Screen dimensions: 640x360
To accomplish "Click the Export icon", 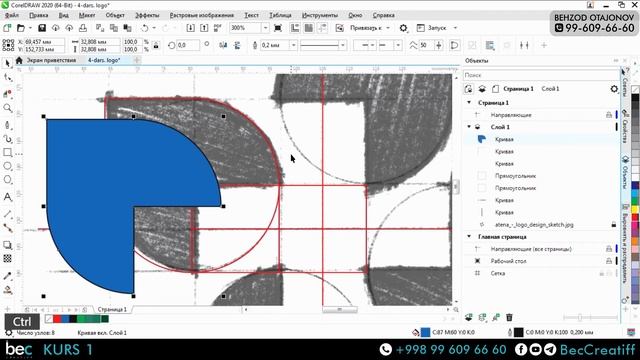I will pos(204,28).
